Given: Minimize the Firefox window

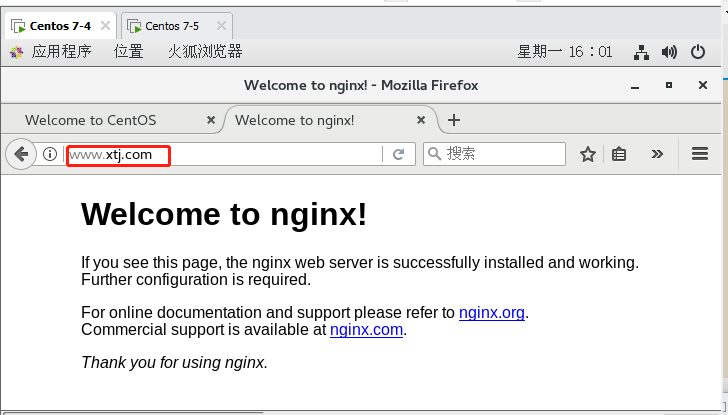Looking at the screenshot, I should (x=635, y=86).
